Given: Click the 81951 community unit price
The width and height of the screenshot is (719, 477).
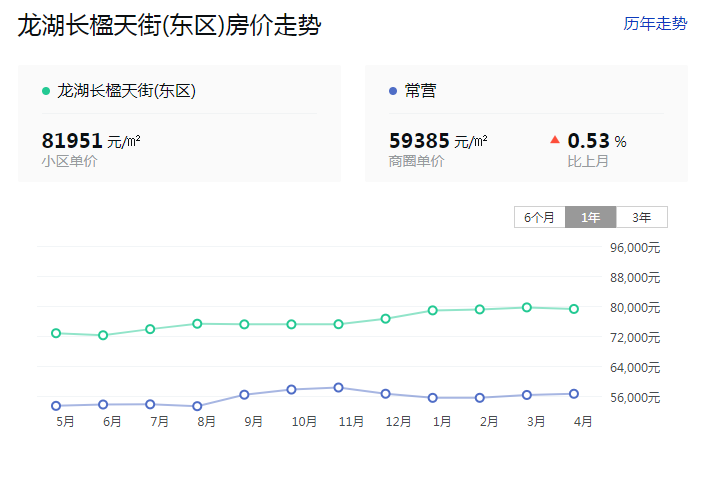Looking at the screenshot, I should click(72, 141).
